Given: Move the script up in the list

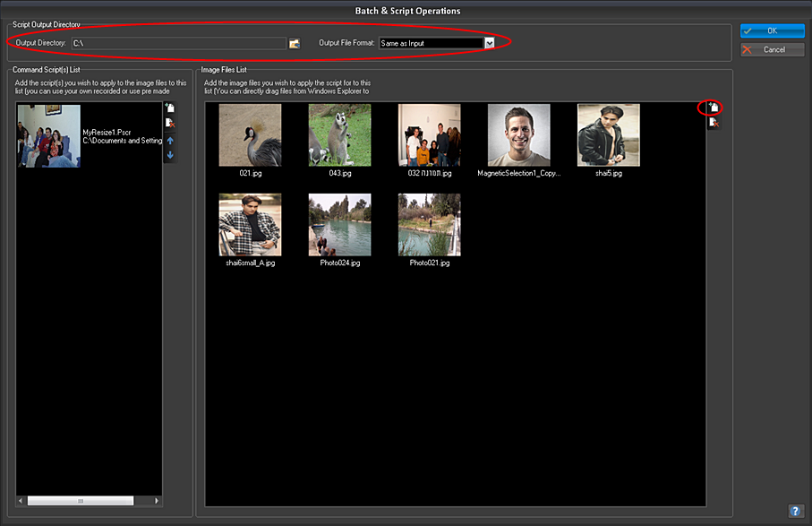Looking at the screenshot, I should pos(170,141).
